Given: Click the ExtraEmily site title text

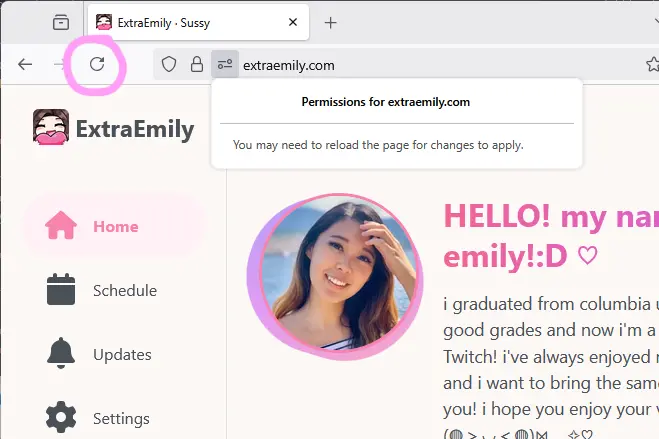Looking at the screenshot, I should pos(135,129).
